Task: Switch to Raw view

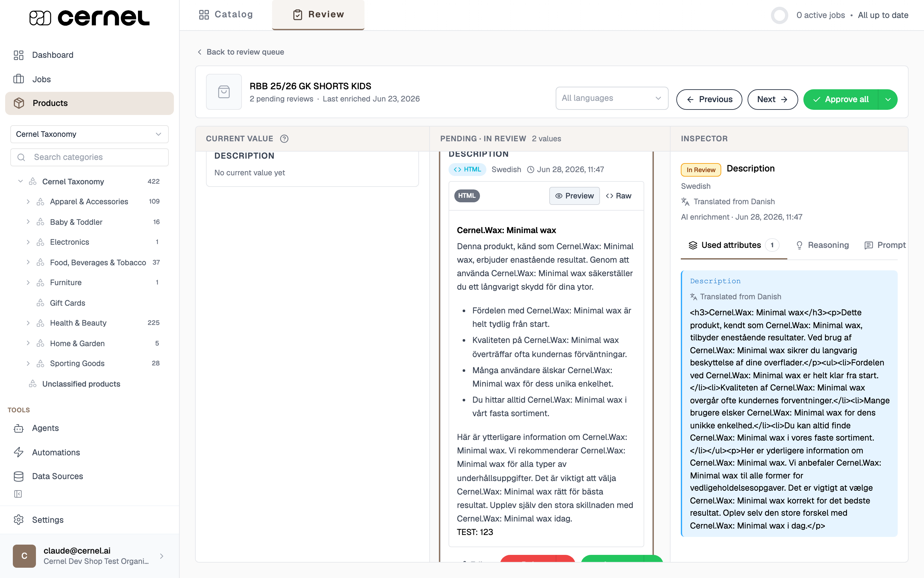Action: click(619, 196)
